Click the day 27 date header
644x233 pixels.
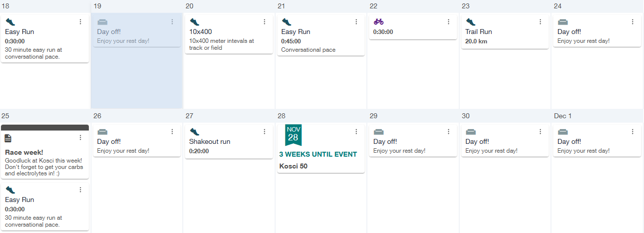point(190,116)
